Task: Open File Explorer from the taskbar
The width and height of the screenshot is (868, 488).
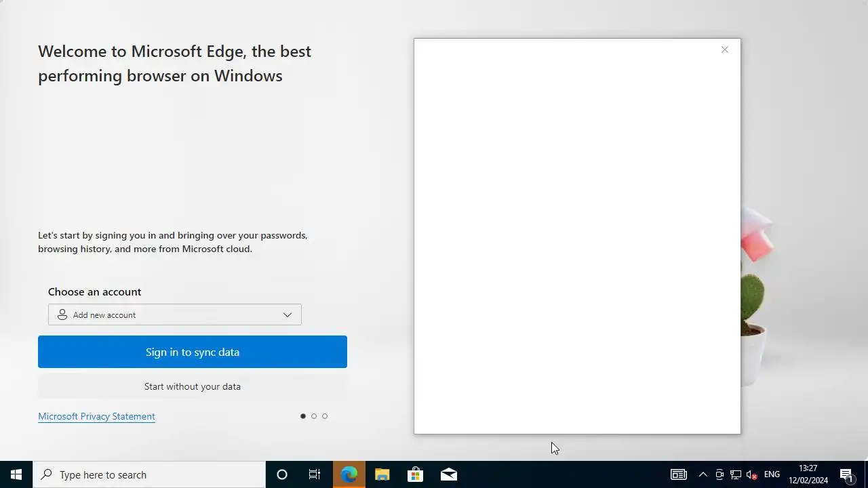Action: click(382, 474)
